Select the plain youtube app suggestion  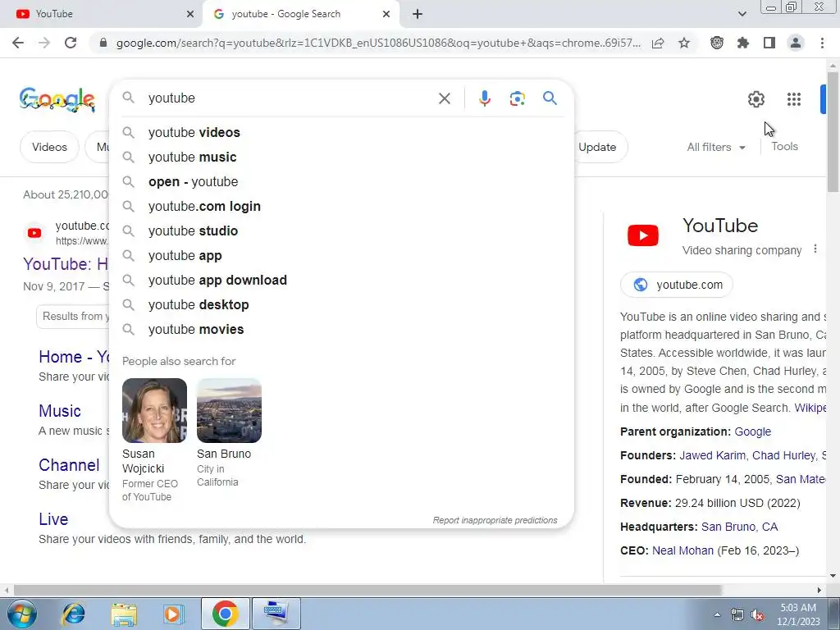[341, 256]
